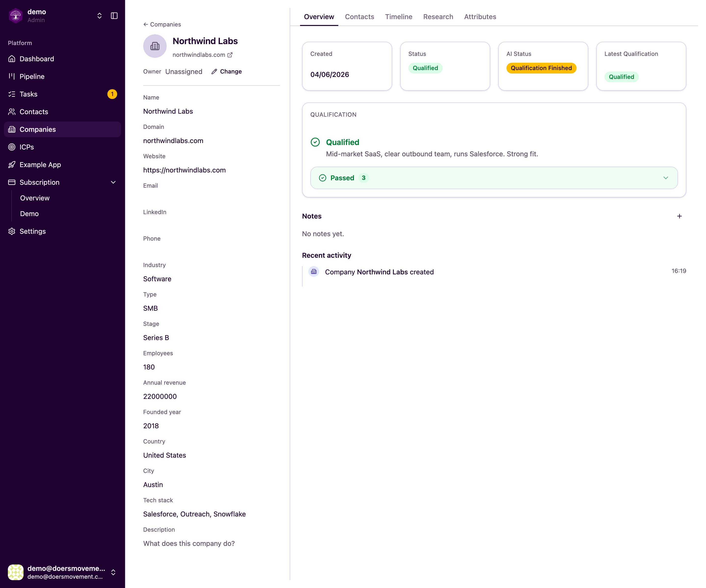706x588 pixels.
Task: Open the demo workspace switcher chevrons
Action: coord(100,16)
